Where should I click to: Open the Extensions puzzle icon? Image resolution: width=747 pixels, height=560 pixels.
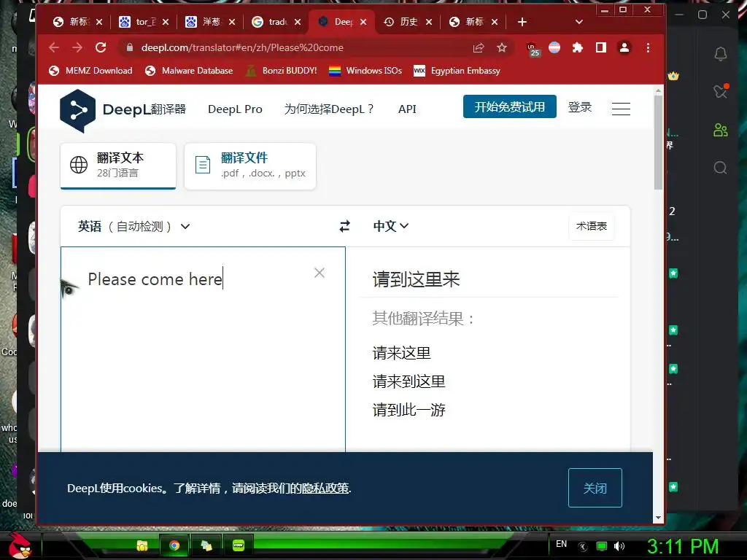coord(578,47)
